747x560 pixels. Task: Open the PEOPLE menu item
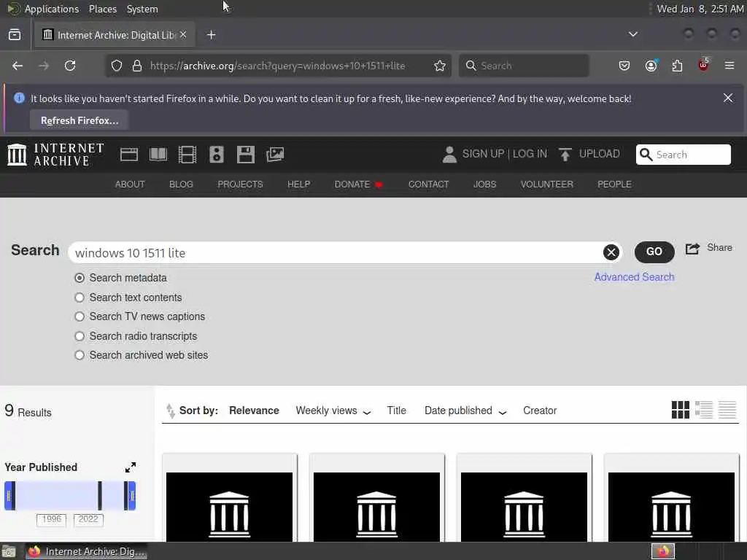coord(614,184)
